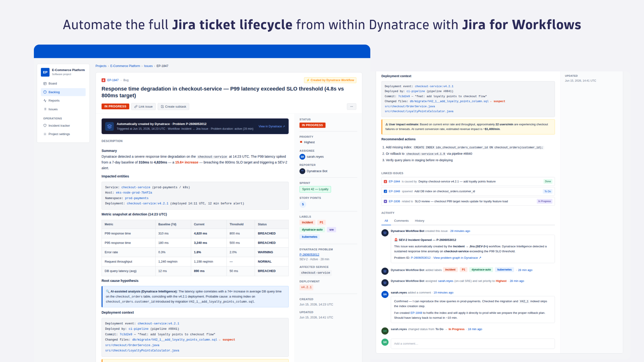Open Backlog in the sidebar
The image size is (644, 362).
pyautogui.click(x=63, y=92)
